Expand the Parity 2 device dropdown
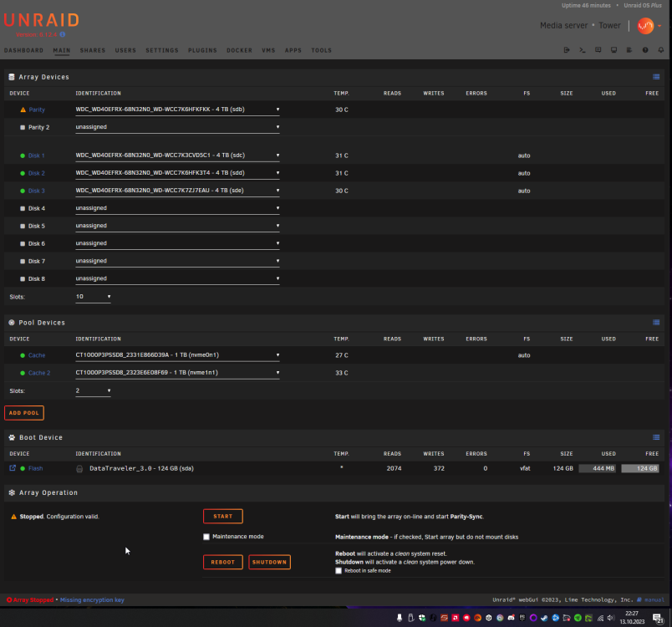This screenshot has width=672, height=627. (x=177, y=127)
